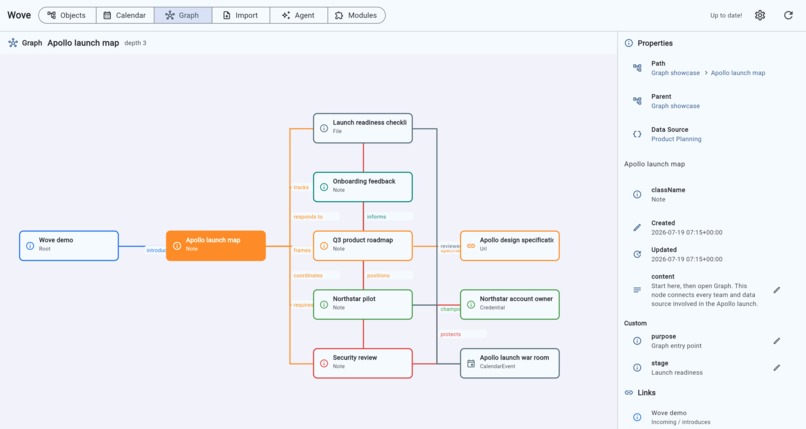The height and width of the screenshot is (429, 806).
Task: Click the Updated clock icon
Action: [637, 254]
